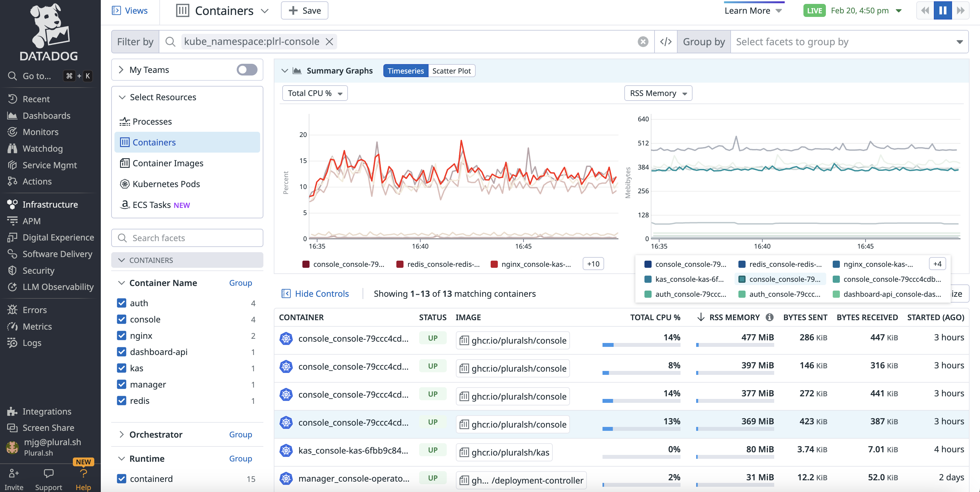
Task: Toggle My Teams switch
Action: click(x=247, y=70)
